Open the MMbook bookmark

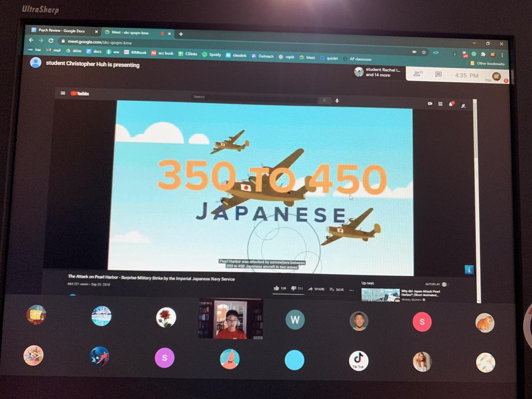click(135, 52)
